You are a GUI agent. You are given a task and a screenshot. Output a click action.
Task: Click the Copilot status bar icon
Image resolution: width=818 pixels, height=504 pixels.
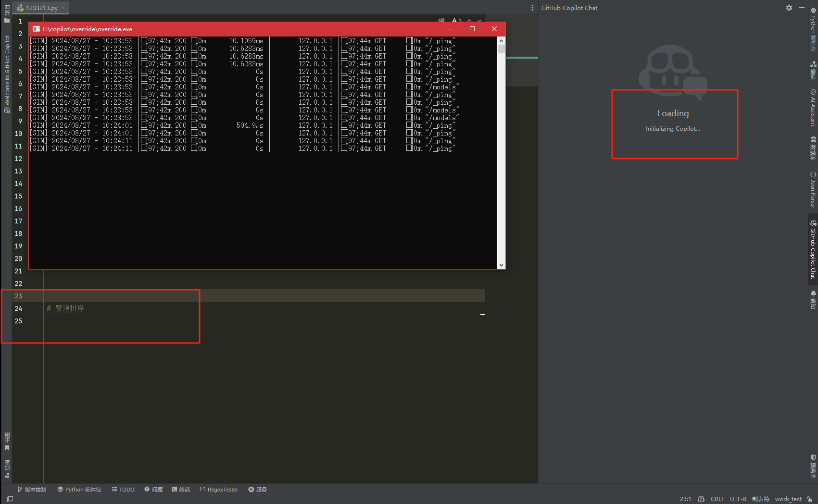701,499
